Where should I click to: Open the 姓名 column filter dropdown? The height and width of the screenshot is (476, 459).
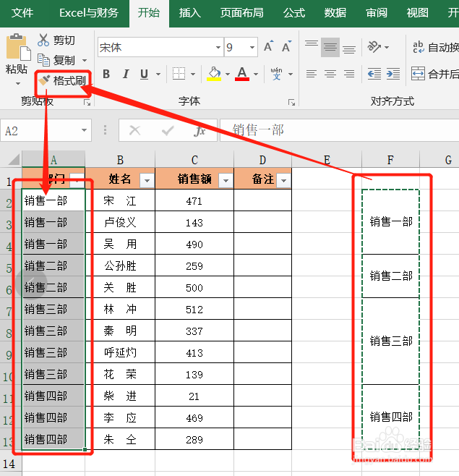(147, 180)
